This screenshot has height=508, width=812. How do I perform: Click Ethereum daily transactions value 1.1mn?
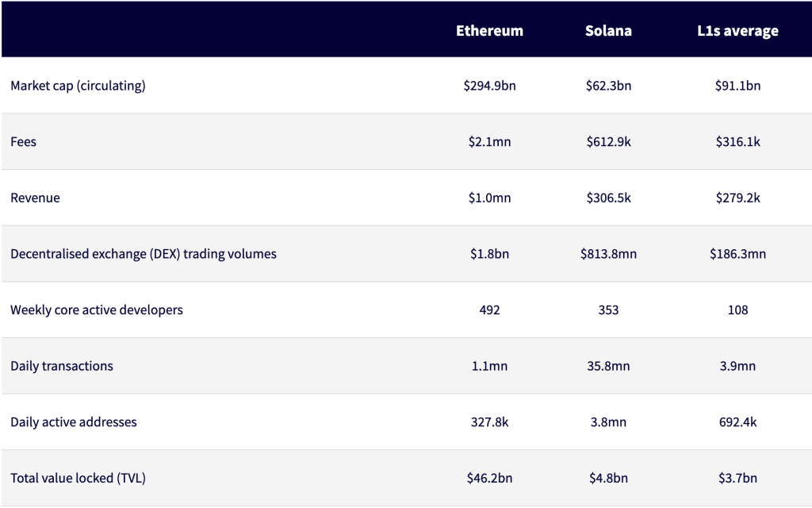489,365
